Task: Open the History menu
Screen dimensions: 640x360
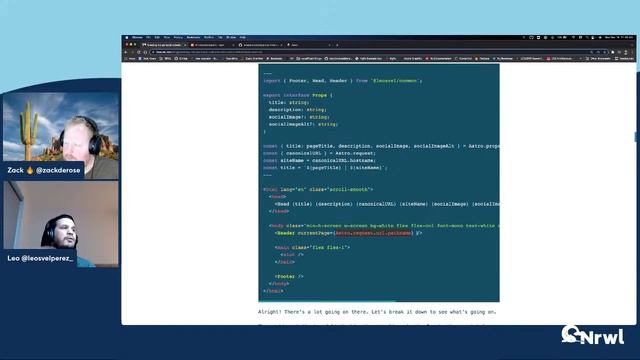Action: pyautogui.click(x=178, y=37)
